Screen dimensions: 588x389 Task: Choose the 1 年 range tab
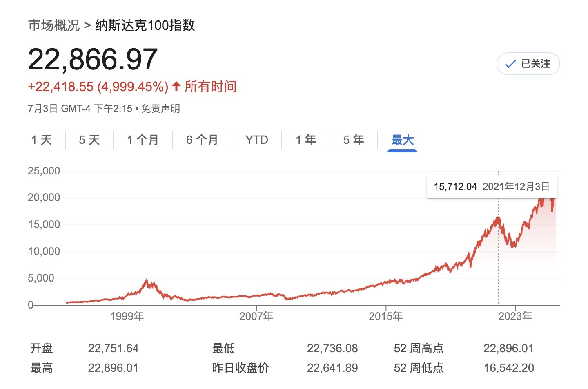(x=306, y=140)
